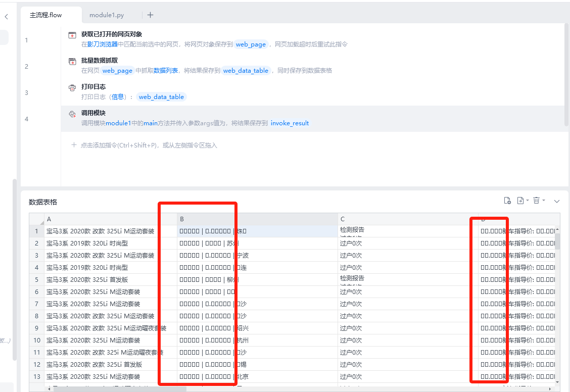The image size is (570, 392).
Task: Click the web page object icon on step 1
Action: point(72,35)
